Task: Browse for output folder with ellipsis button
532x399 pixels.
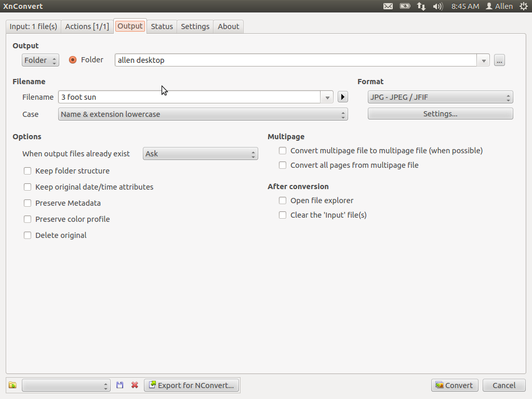Action: [x=499, y=60]
